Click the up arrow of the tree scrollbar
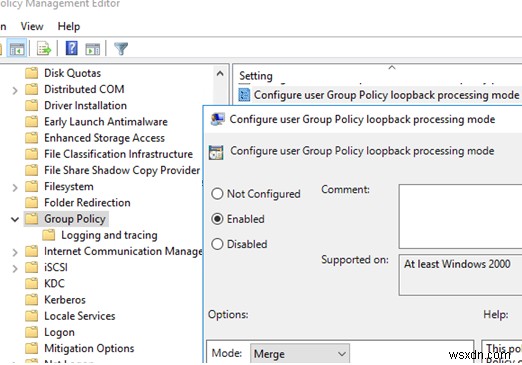Screen dimensions: 522x365 [x=220, y=74]
